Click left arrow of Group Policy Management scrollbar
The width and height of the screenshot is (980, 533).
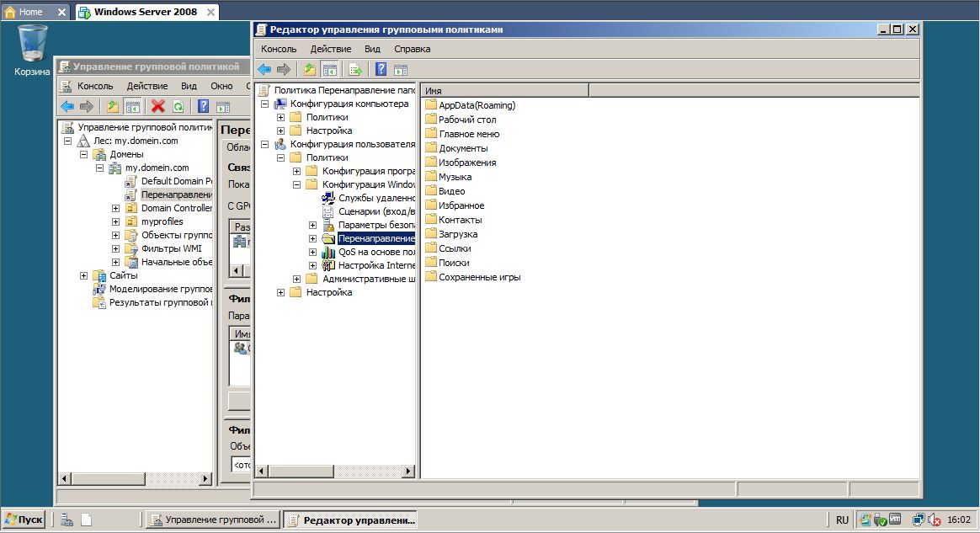pos(64,478)
